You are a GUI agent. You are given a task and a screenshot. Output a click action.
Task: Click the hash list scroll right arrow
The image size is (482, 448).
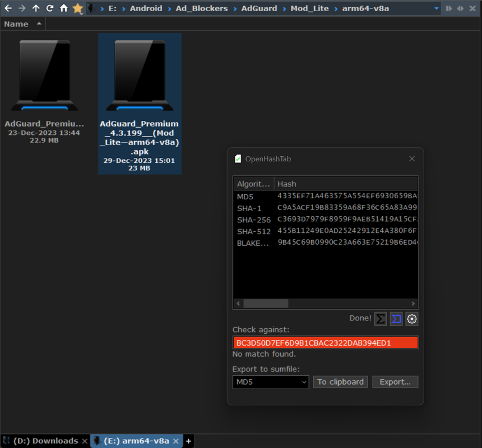click(x=413, y=304)
